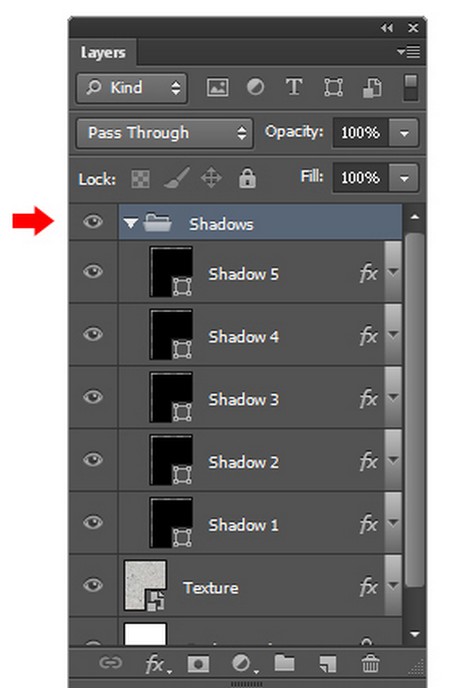Delete layer with trash icon
This screenshot has height=688, width=450.
[x=370, y=663]
